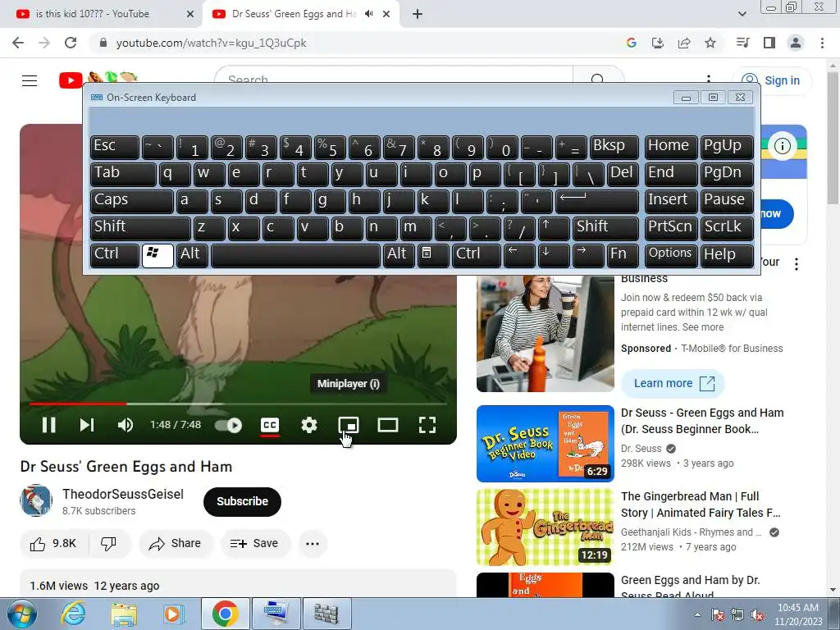840x630 pixels.
Task: Click the Options key on keyboard
Action: pos(671,255)
